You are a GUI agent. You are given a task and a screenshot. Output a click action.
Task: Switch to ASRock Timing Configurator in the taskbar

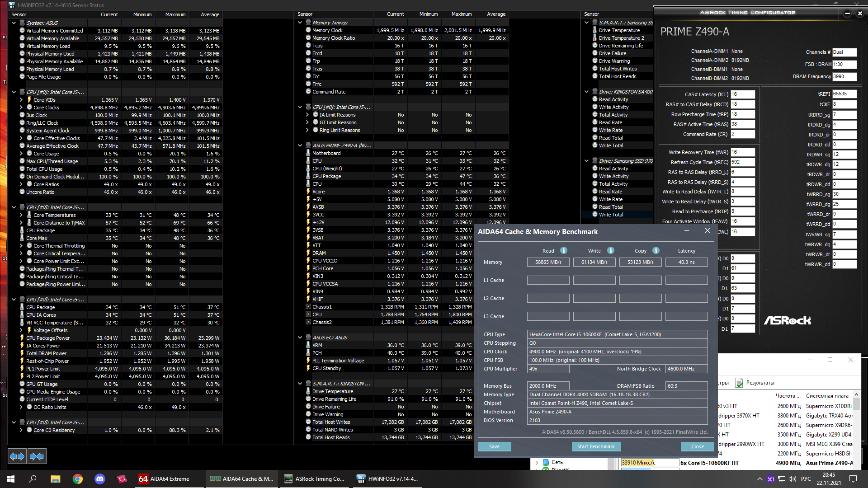tap(314, 479)
